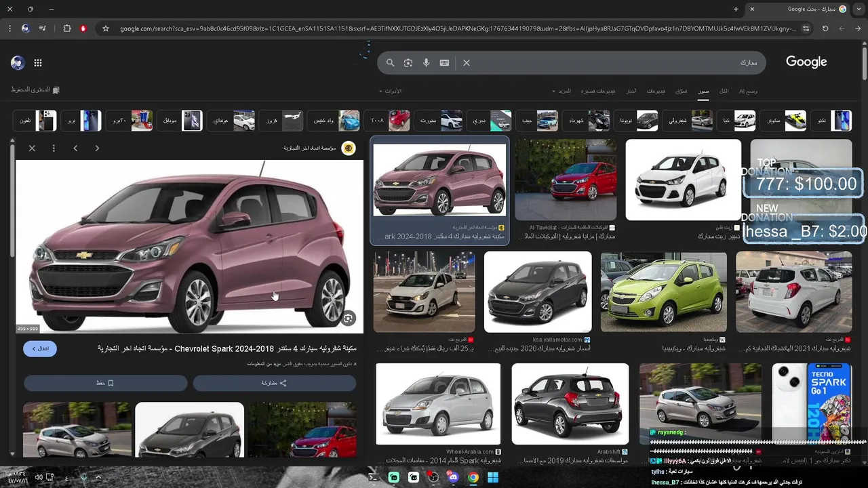Image resolution: width=868 pixels, height=488 pixels.
Task: Click the volume icon in system tray
Action: click(38, 477)
